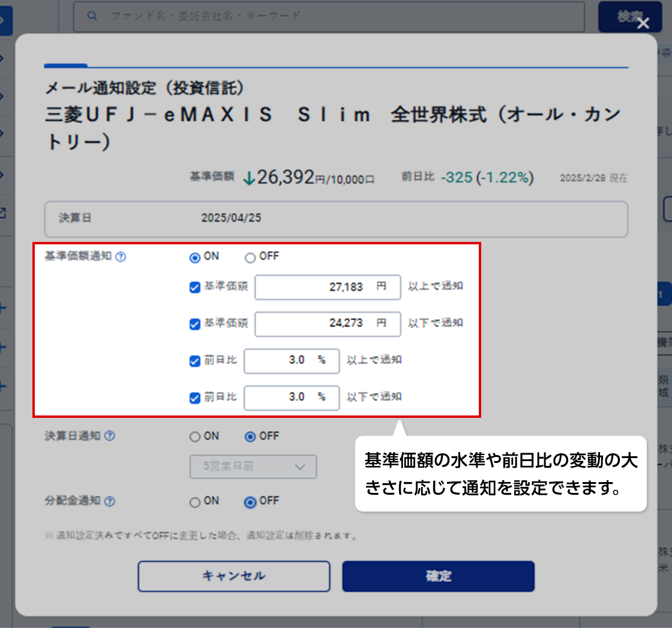Uncheck 基準価額 以上で通知 checkbox
Screen dimensions: 672x628
pyautogui.click(x=195, y=287)
